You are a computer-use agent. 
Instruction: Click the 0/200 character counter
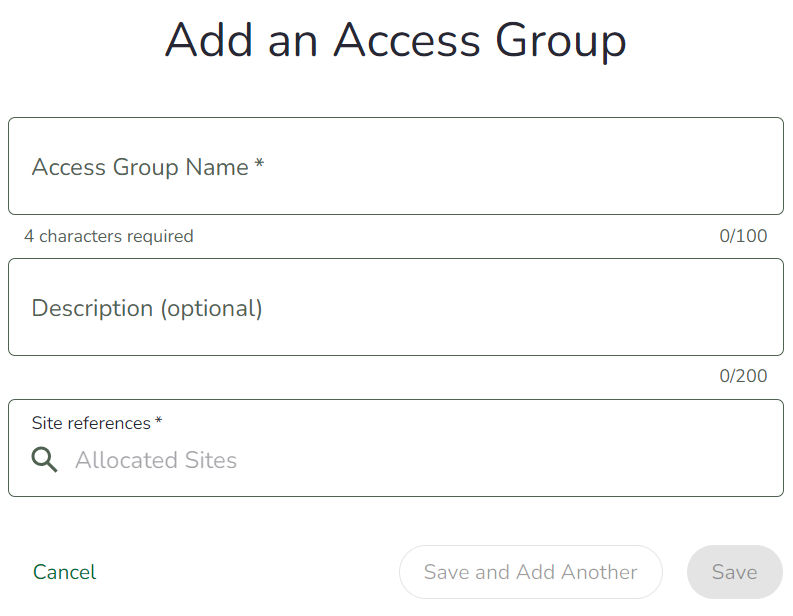743,377
